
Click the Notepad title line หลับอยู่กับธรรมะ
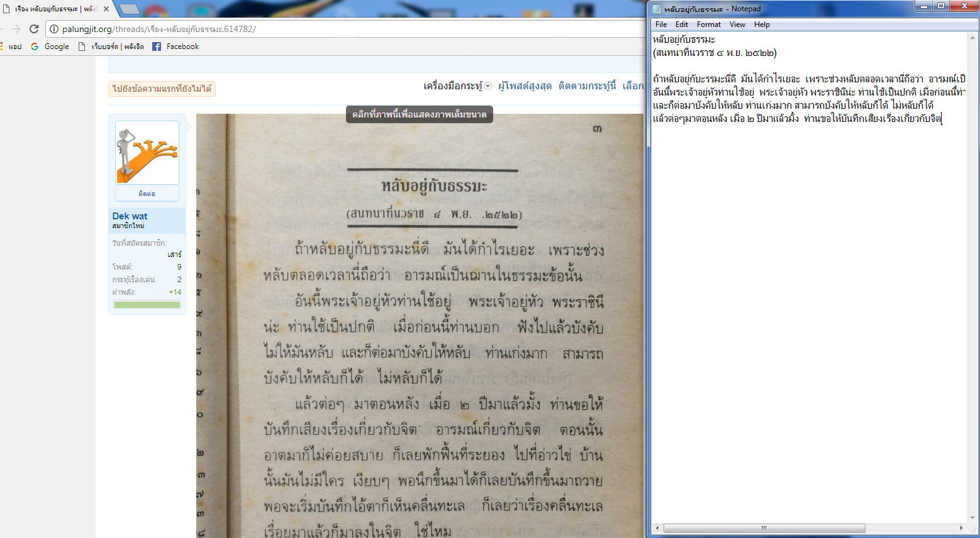pos(684,40)
